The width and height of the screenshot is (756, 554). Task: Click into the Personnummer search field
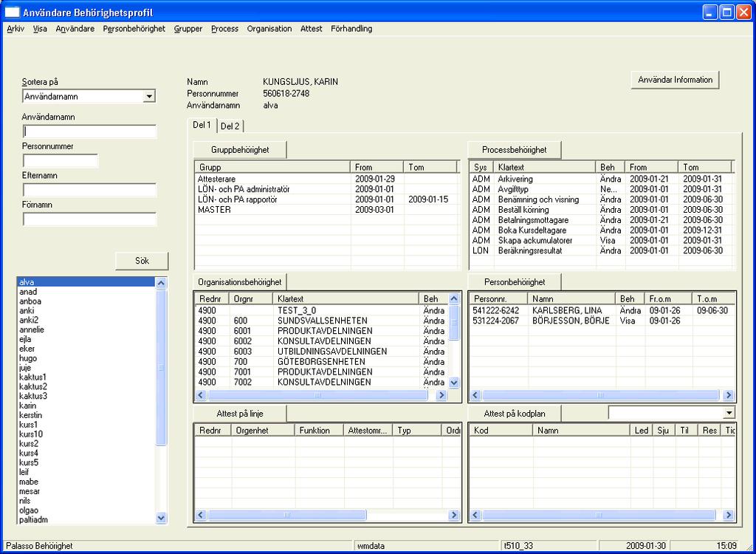(61, 161)
